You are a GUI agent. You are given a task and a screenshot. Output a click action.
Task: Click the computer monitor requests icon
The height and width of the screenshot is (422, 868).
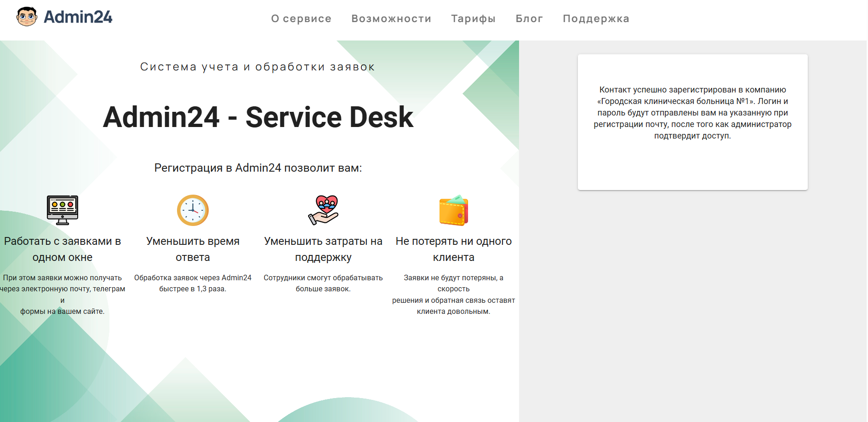click(63, 210)
